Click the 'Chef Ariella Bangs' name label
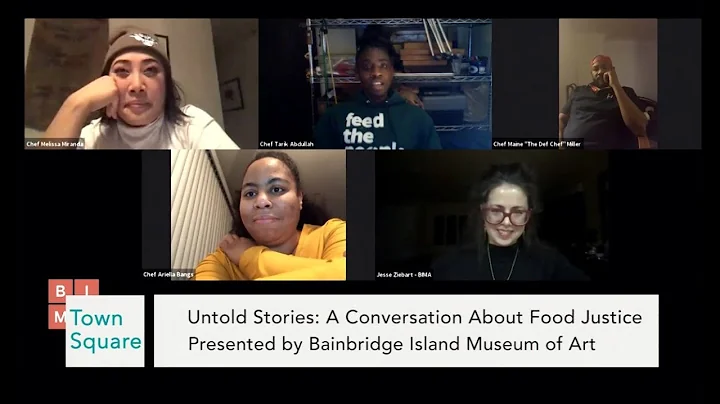This screenshot has width=720, height=404. (x=168, y=275)
